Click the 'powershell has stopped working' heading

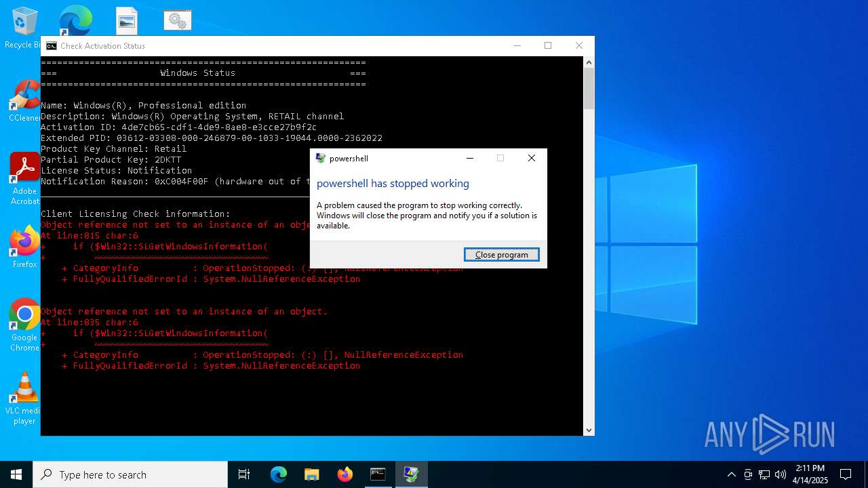click(x=393, y=184)
